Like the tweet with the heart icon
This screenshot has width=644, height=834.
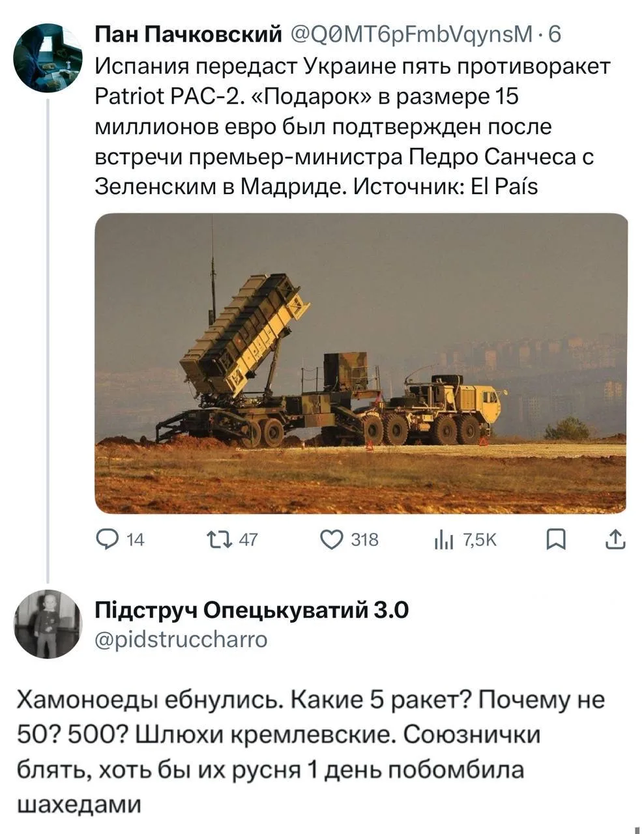[332, 539]
